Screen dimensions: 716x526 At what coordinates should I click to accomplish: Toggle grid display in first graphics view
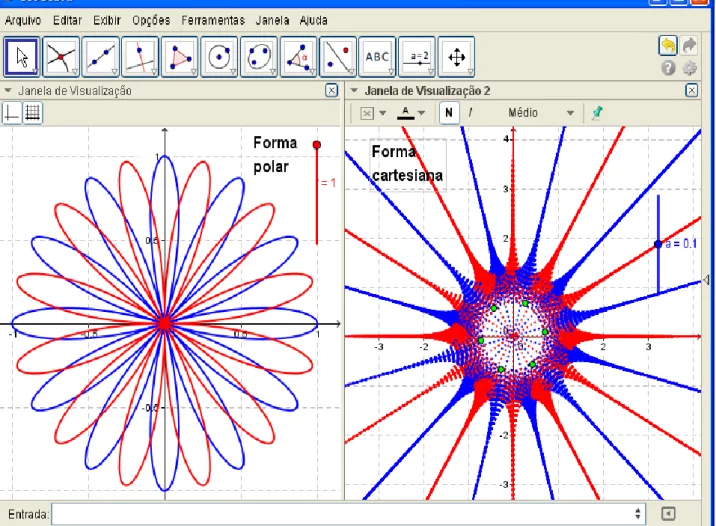click(32, 113)
